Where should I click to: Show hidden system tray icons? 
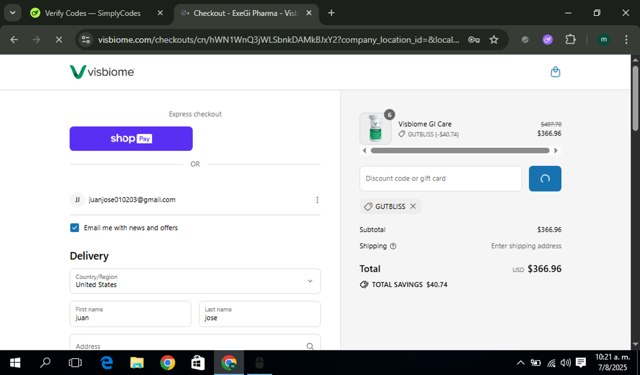point(520,362)
